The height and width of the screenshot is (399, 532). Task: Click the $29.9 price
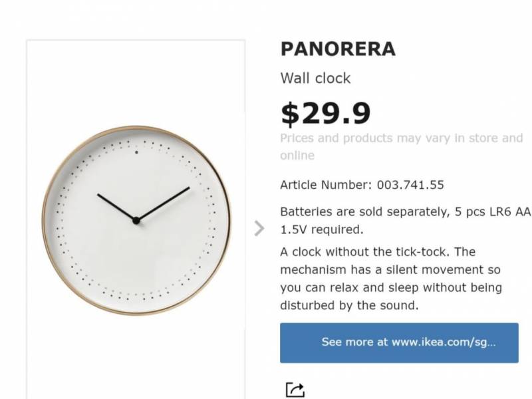coord(325,114)
